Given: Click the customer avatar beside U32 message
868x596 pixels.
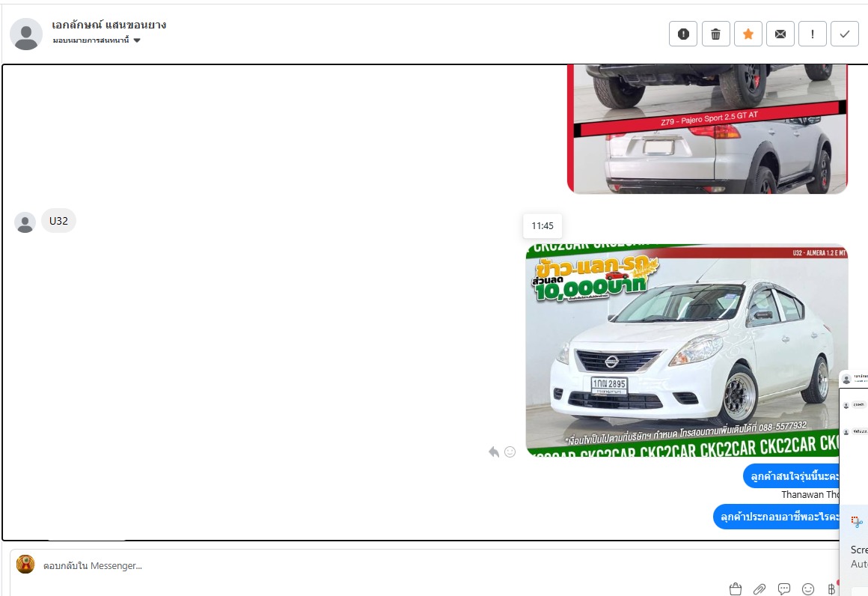Looking at the screenshot, I should (25, 222).
